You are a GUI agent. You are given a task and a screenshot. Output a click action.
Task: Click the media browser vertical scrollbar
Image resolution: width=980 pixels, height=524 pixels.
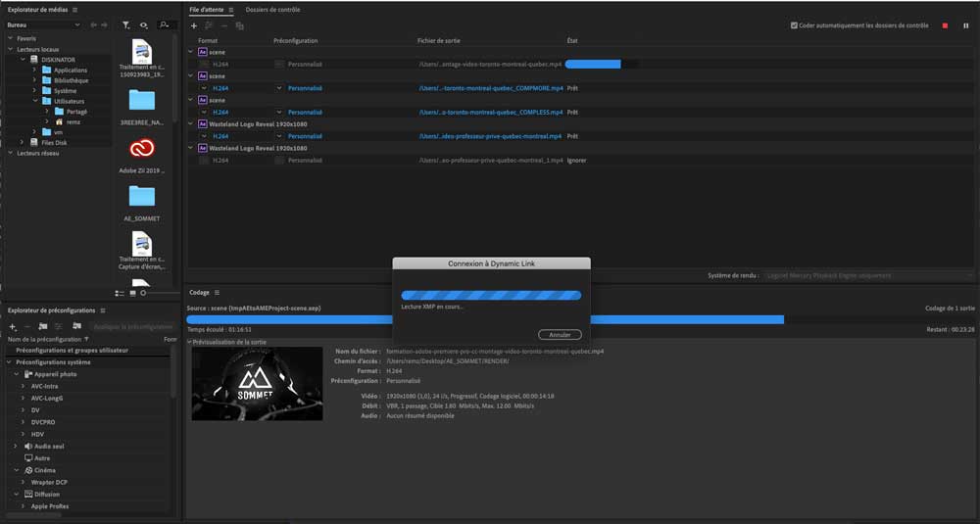coord(175,78)
